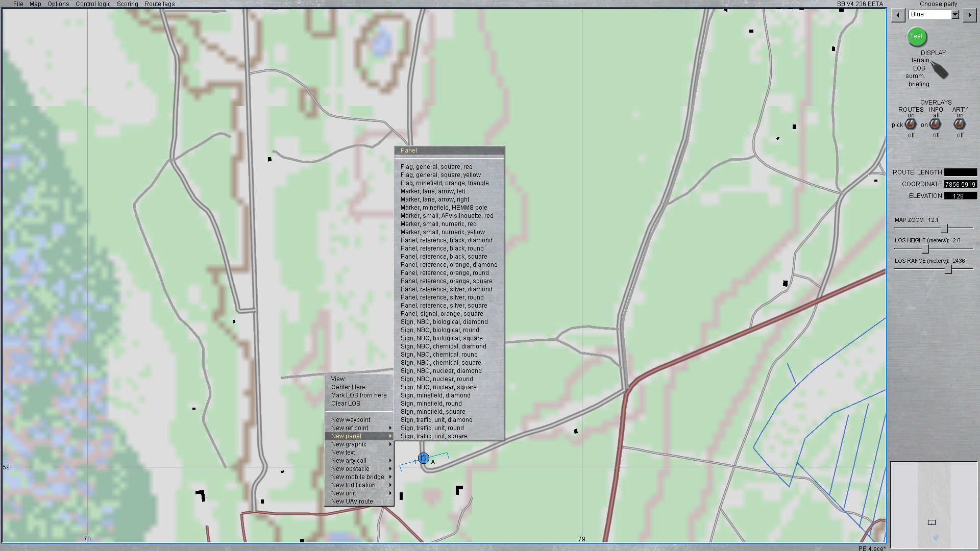Choose Marker, minefield, HEMMS pole
The height and width of the screenshot is (551, 980).
pyautogui.click(x=444, y=208)
